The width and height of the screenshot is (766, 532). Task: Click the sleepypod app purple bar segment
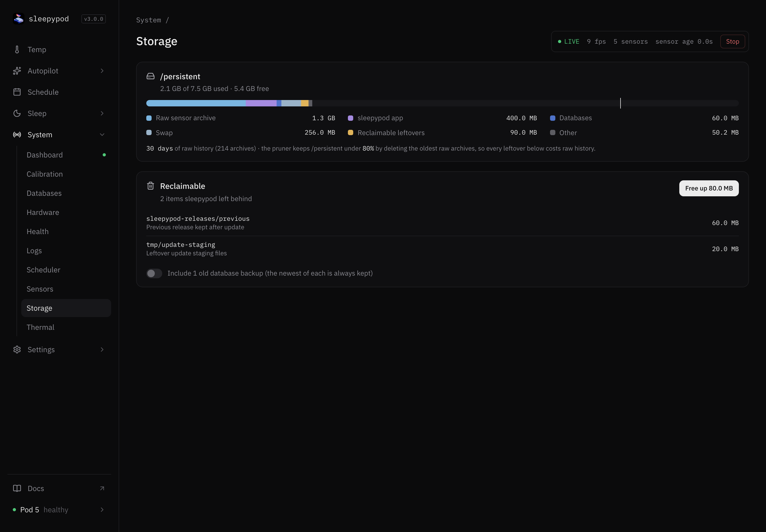tap(261, 103)
